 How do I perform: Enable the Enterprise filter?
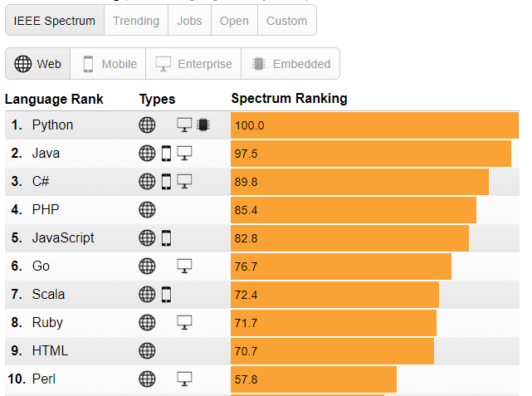point(193,64)
